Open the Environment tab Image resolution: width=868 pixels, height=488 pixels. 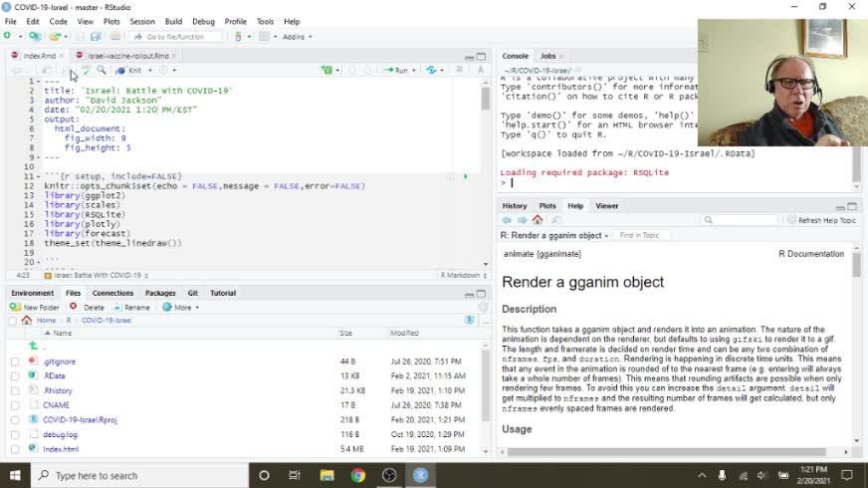click(x=33, y=293)
